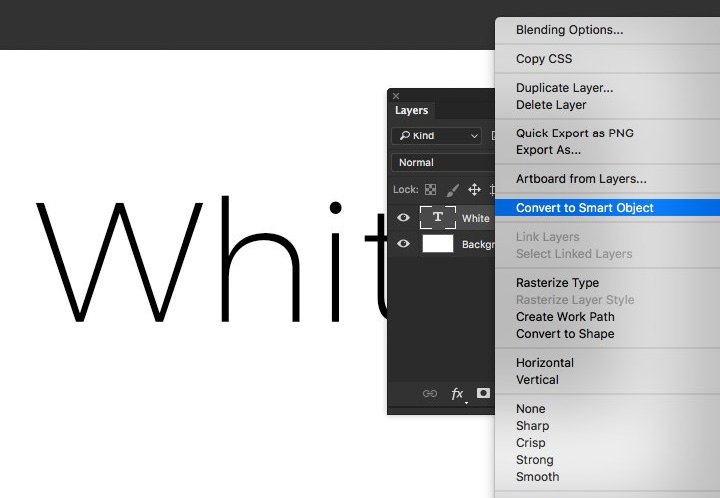Screen dimensions: 720x498
Task: Select the Layers panel tab
Action: pos(412,111)
